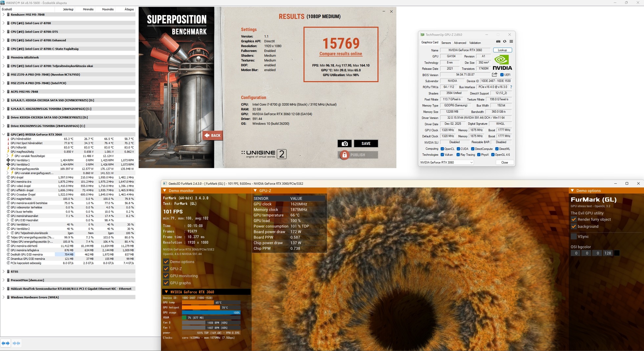Screen dimensions: 644x351
Task: Click chip icon beside RTSS sensor group
Action: coord(8,272)
